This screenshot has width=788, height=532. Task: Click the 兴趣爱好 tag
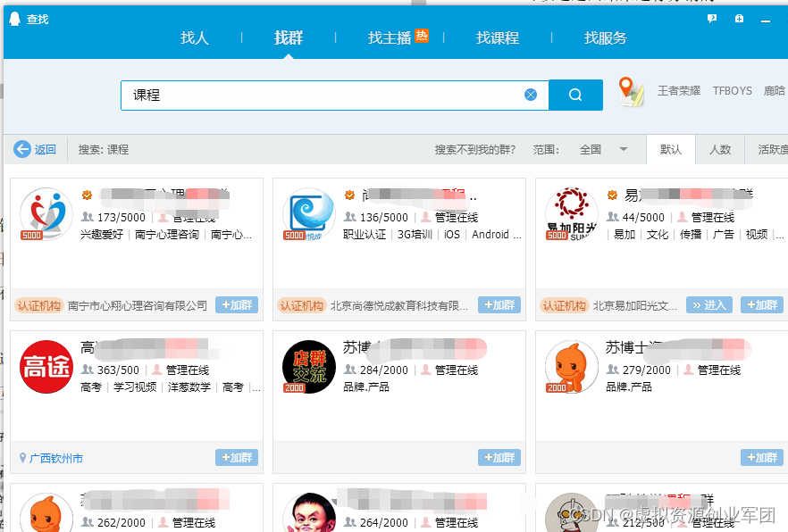coord(102,235)
